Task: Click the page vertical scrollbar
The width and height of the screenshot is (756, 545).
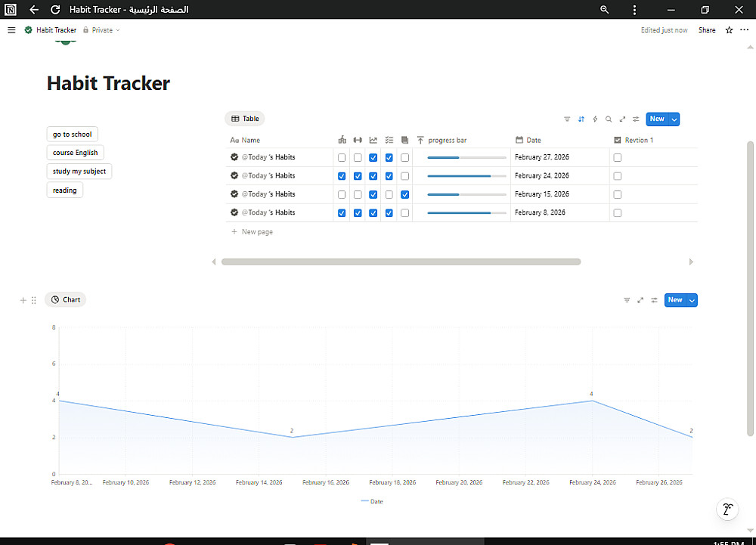Action: click(750, 288)
